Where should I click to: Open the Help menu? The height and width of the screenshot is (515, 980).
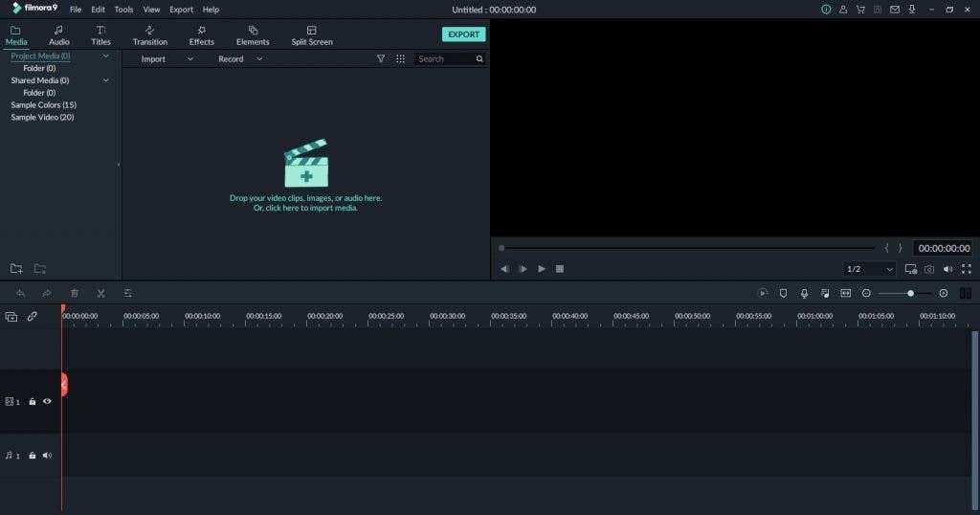click(x=211, y=10)
